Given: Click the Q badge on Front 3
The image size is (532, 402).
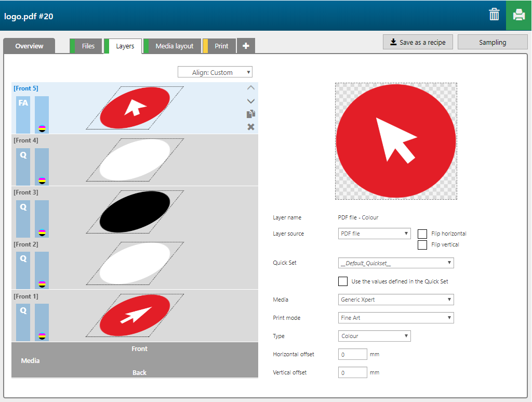Looking at the screenshot, I should [x=23, y=218].
